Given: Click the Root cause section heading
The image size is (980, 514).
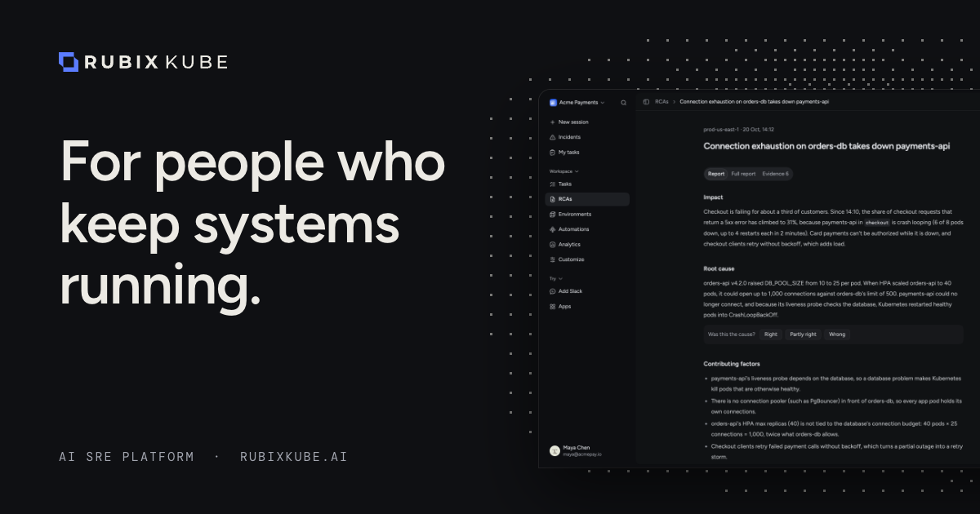Looking at the screenshot, I should [719, 268].
